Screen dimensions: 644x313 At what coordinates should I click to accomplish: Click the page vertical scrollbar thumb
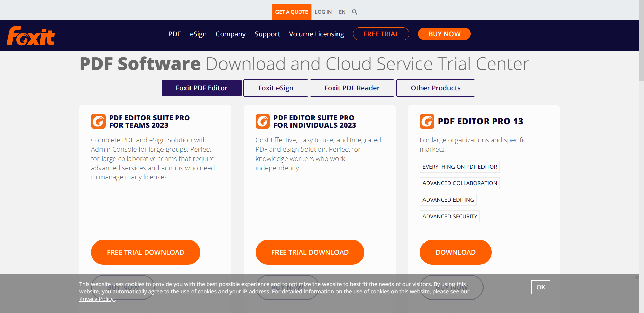[x=641, y=40]
